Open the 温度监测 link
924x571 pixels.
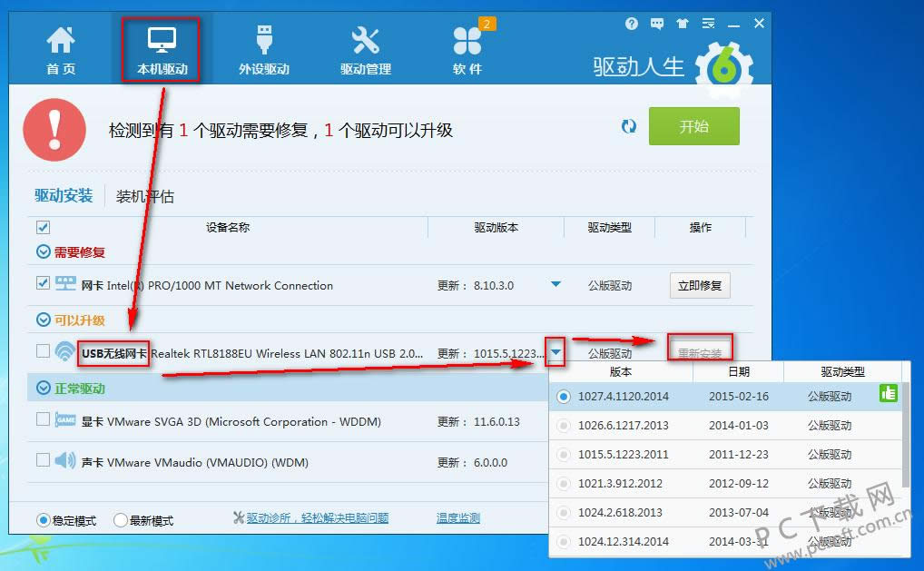[457, 518]
